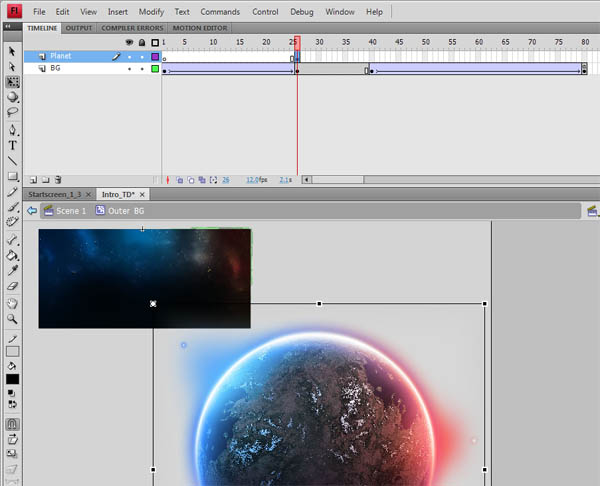Select the Lasso tool
The image size is (600, 486).
12,113
